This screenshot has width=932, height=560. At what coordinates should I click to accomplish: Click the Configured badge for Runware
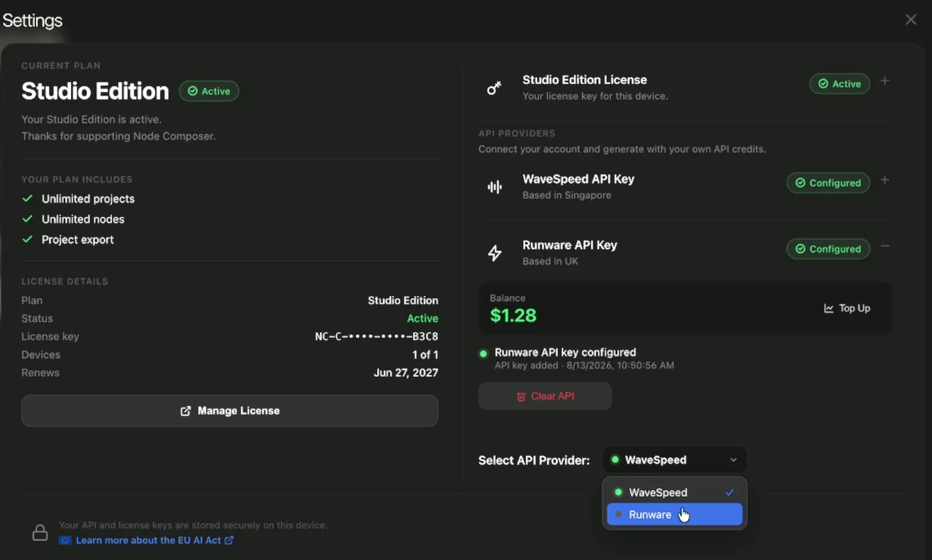pyautogui.click(x=828, y=249)
